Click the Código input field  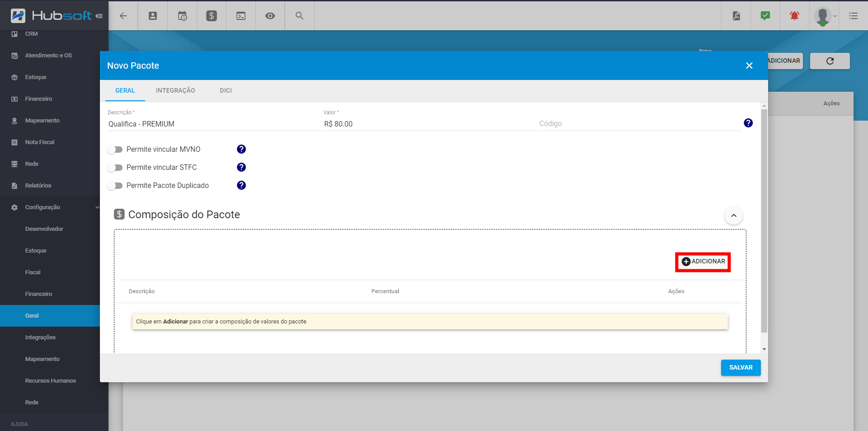coord(640,124)
